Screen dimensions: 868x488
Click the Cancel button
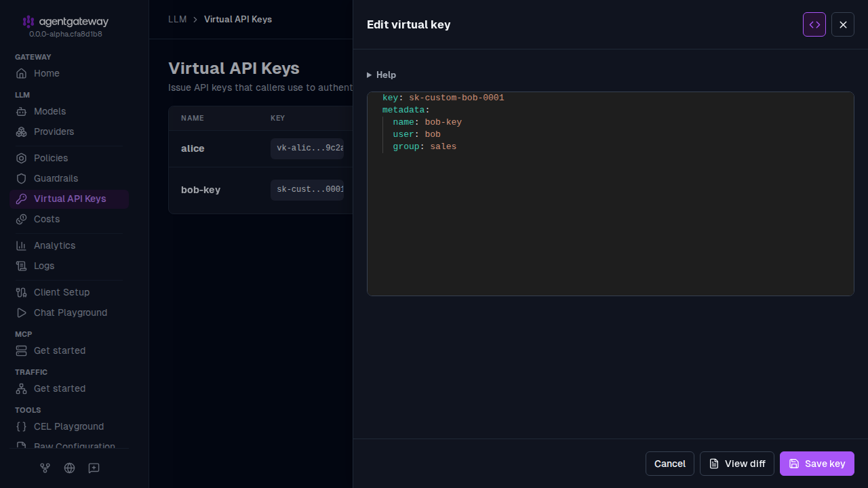pos(670,464)
